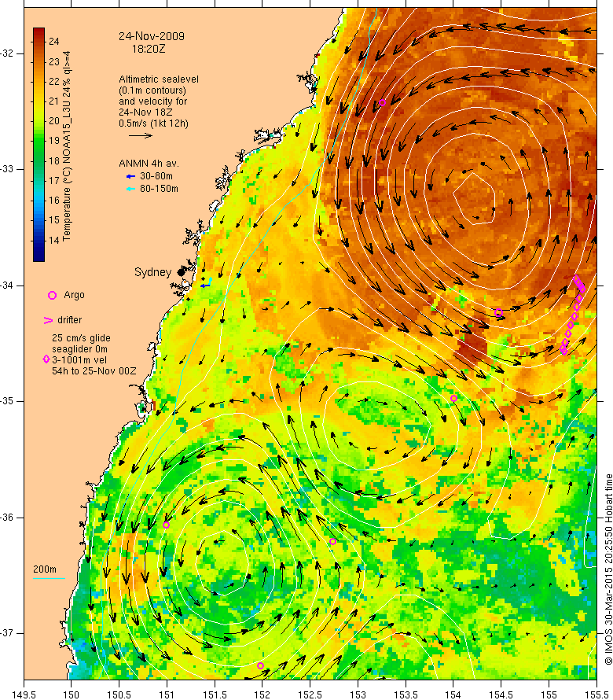Click the cyan 200m isobath legend line

point(49,579)
